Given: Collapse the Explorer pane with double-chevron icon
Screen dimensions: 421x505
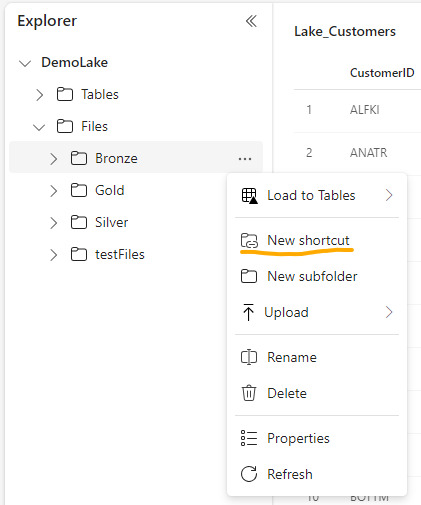Looking at the screenshot, I should (x=251, y=21).
